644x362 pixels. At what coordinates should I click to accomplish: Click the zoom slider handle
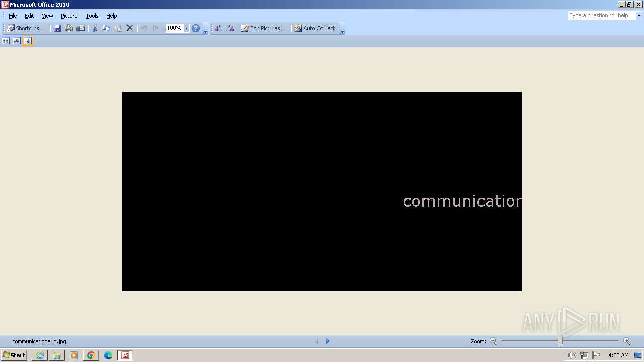click(x=560, y=341)
